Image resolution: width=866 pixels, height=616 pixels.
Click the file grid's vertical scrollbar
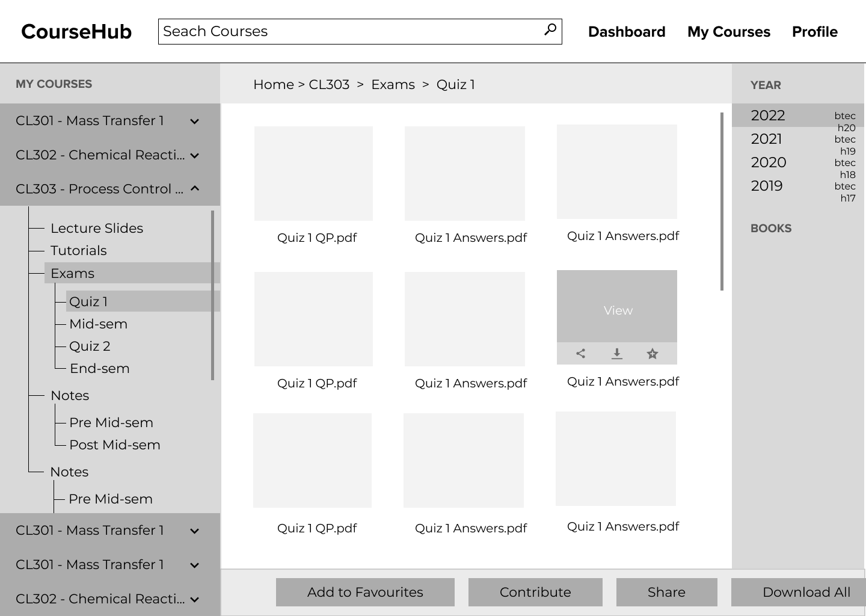[722, 202]
